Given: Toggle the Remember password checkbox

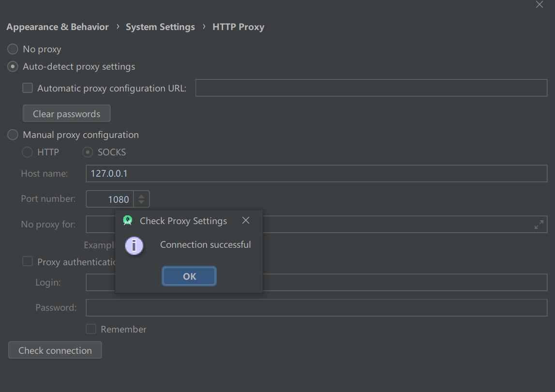Looking at the screenshot, I should 91,329.
